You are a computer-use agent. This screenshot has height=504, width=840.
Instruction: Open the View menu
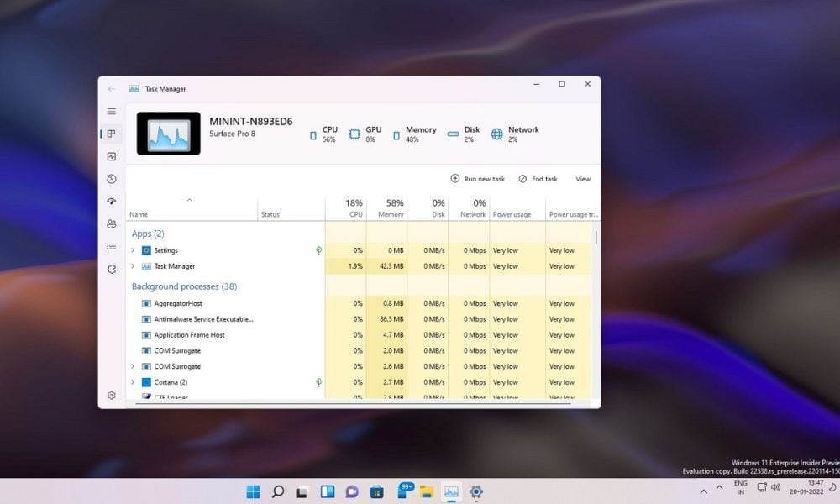(x=583, y=178)
